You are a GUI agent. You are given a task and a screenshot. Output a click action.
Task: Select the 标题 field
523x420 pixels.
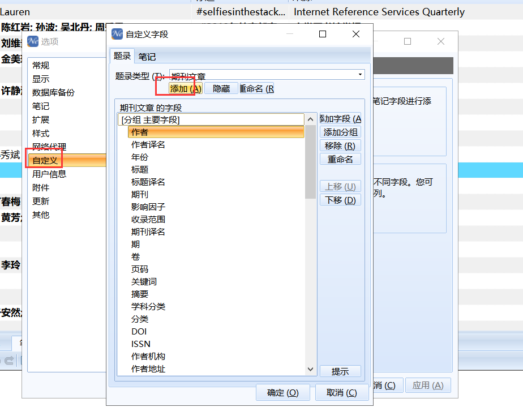tap(140, 169)
